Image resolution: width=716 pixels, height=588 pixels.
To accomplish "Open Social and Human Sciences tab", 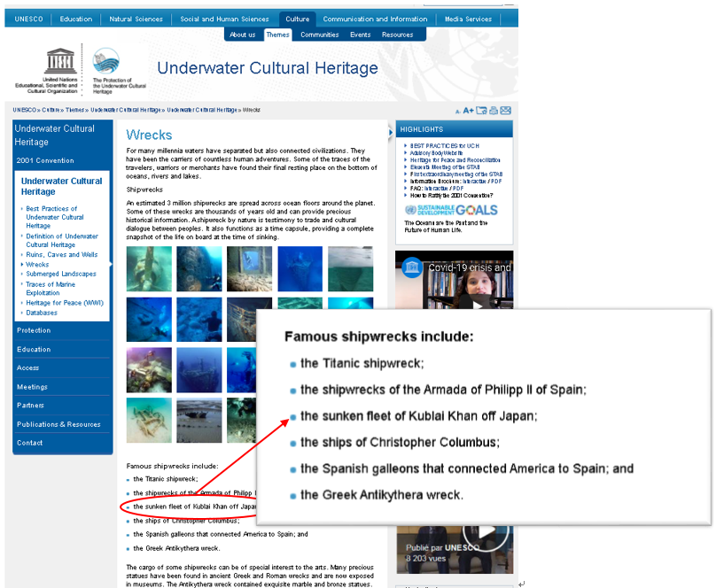I will (x=224, y=19).
